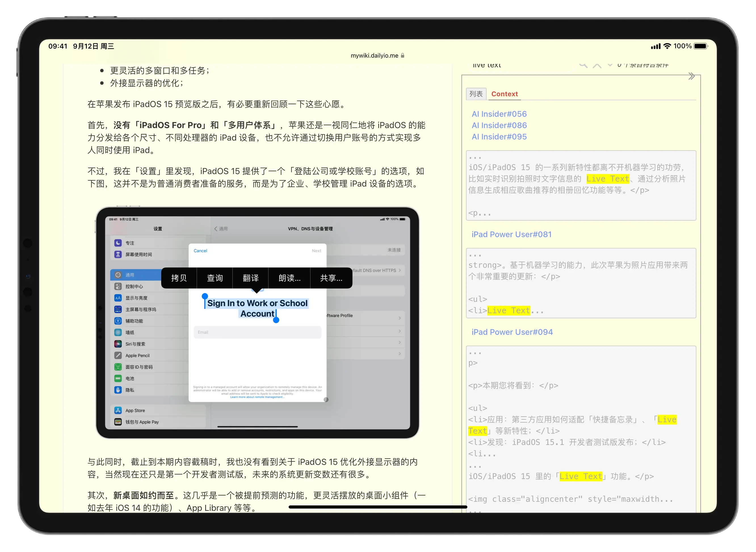The height and width of the screenshot is (552, 756).
Task: Tap the '设置' heading in embedded screenshot
Action: (157, 229)
